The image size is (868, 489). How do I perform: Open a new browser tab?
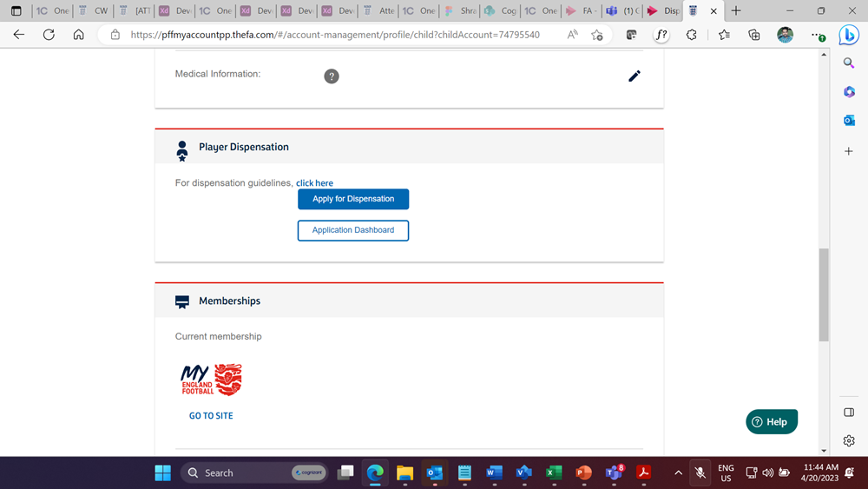736,11
